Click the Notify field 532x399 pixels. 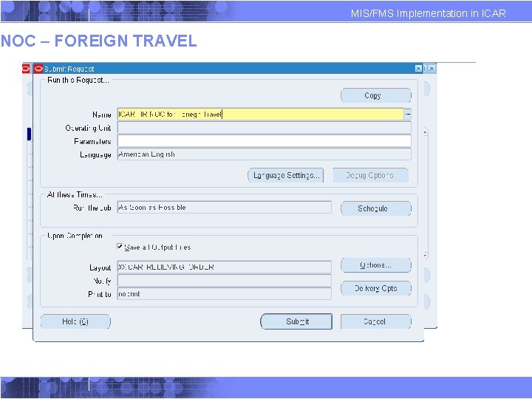tap(225, 281)
